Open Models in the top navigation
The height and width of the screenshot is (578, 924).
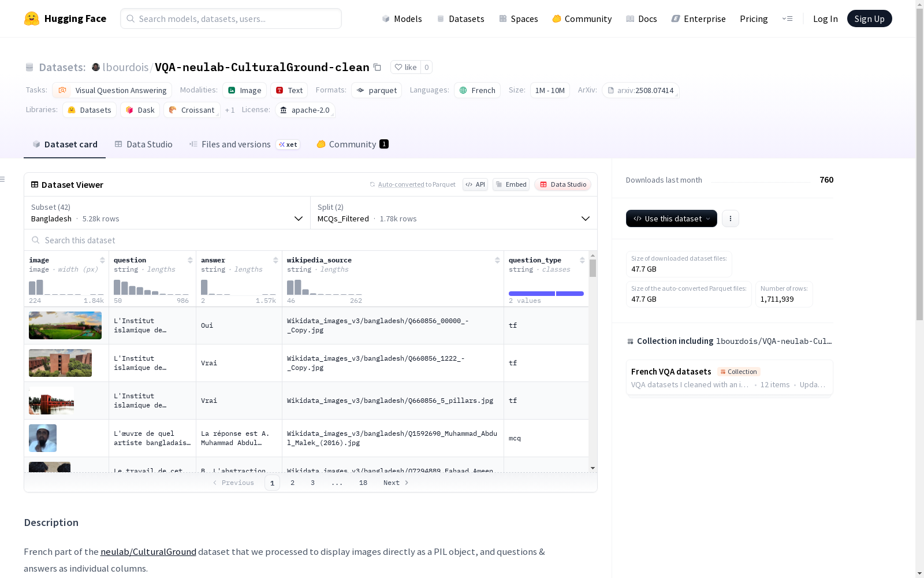pos(402,18)
